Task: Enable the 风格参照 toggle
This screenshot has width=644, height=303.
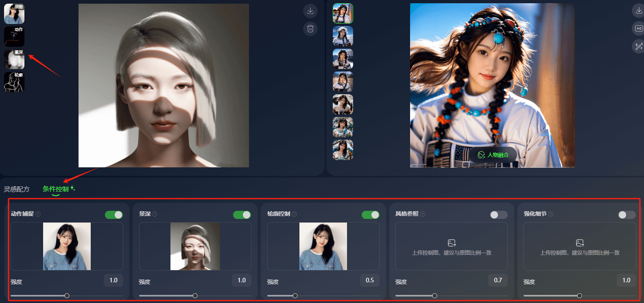Action: coord(499,215)
